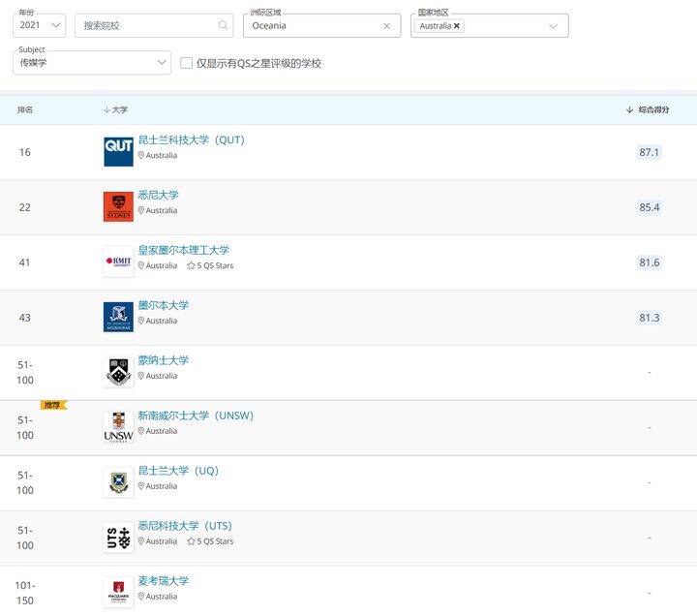
Task: Click the 85.4 score for Sydney
Action: point(649,207)
